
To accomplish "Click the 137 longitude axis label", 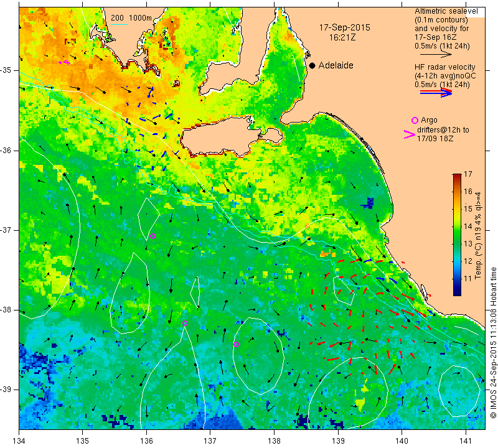I will pos(210,441).
